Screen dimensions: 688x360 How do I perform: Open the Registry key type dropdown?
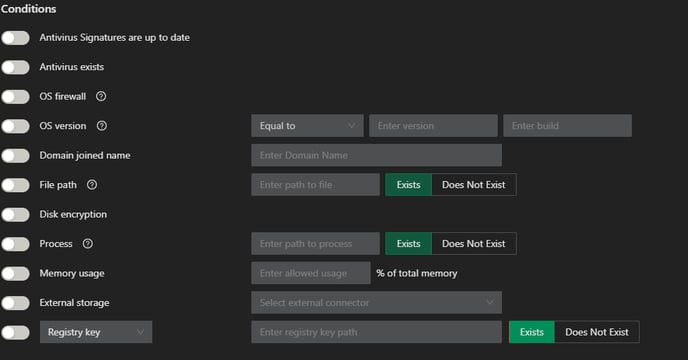[x=96, y=332]
